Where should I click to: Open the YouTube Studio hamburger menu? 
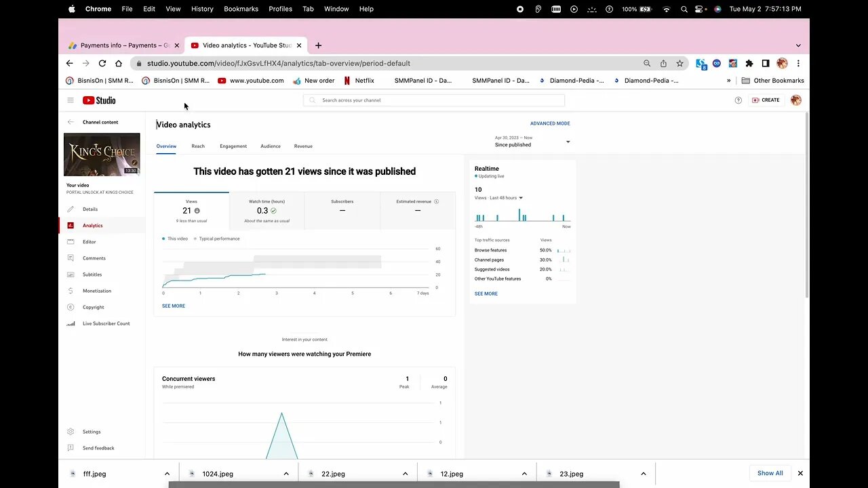pyautogui.click(x=70, y=100)
